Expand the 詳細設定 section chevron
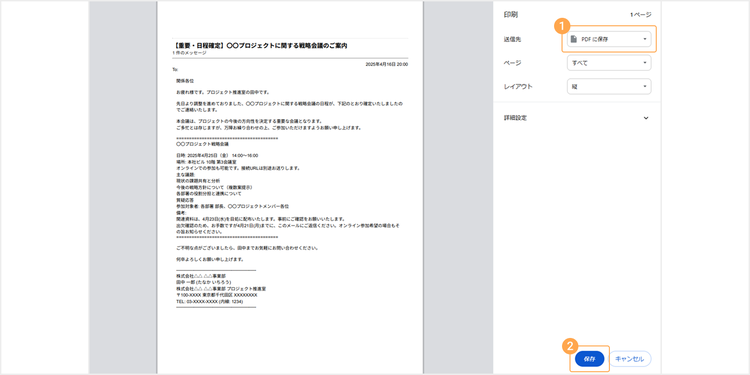The image size is (750, 375). pos(646,118)
